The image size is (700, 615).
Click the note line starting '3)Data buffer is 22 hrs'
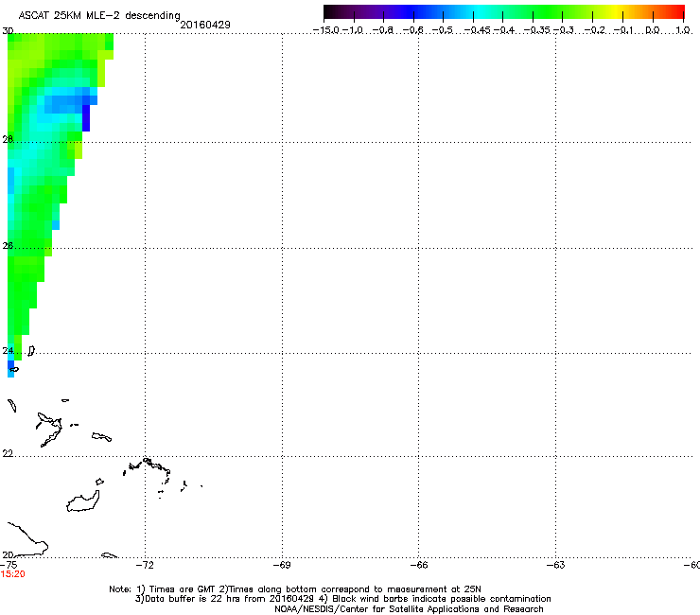[342, 599]
